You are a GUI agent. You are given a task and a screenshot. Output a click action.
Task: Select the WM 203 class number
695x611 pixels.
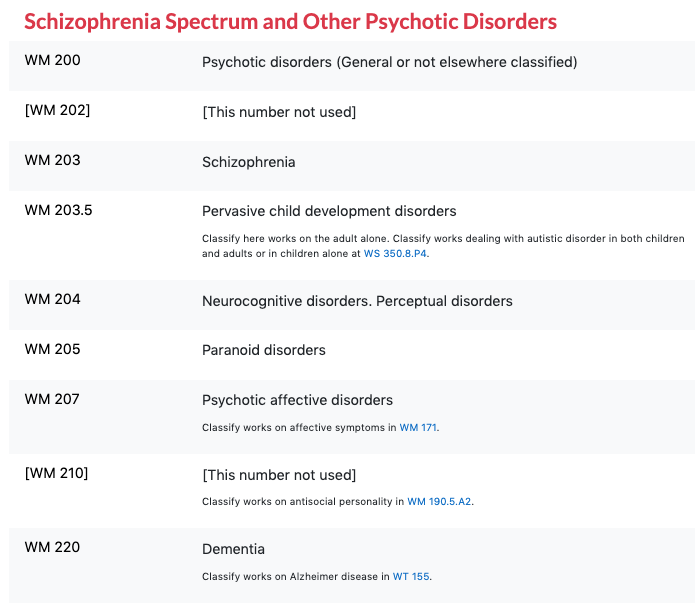point(52,160)
